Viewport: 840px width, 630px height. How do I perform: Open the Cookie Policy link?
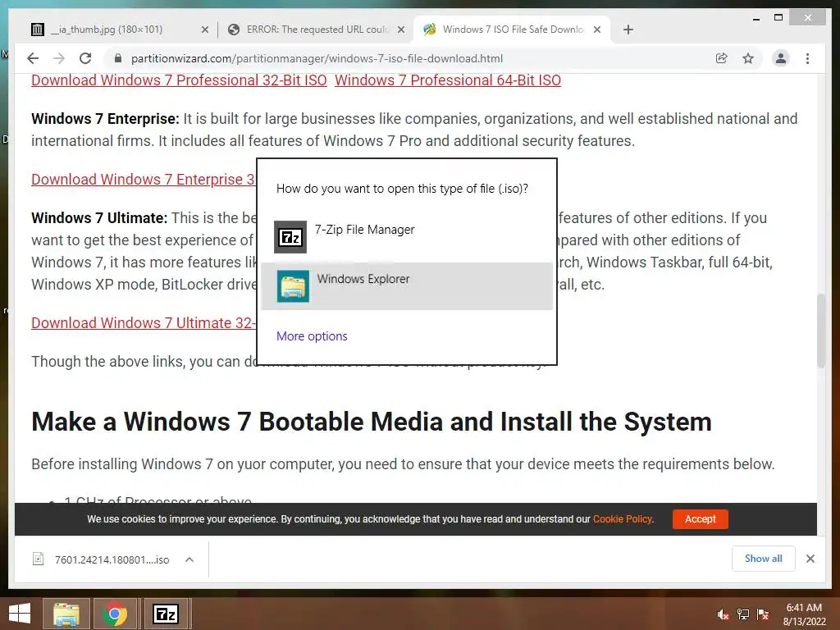[x=623, y=519]
